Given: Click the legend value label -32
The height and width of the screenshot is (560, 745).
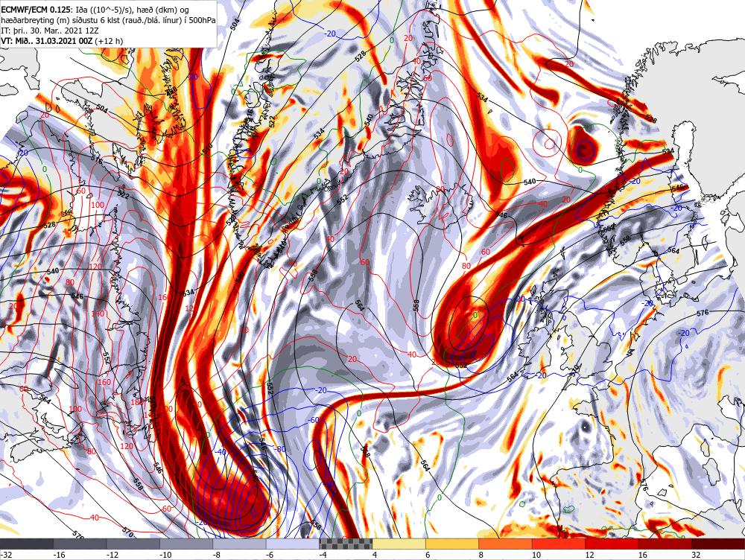Looking at the screenshot, I should click(6, 555).
